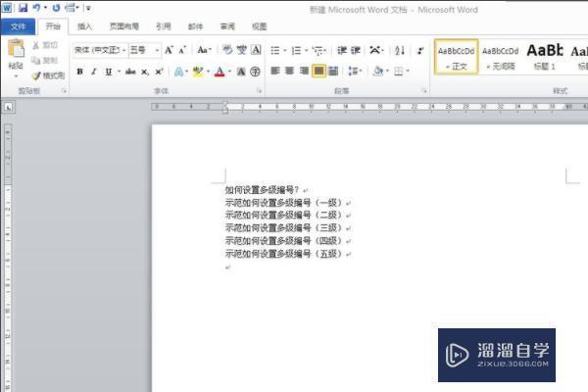Select the 无间隔 no spacing style
The height and width of the screenshot is (392, 588).
coord(501,57)
